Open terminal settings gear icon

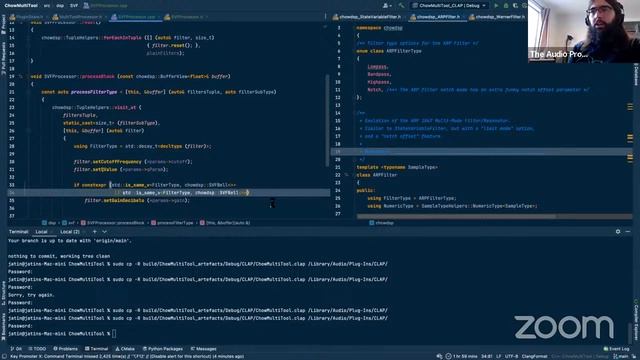[x=618, y=231]
